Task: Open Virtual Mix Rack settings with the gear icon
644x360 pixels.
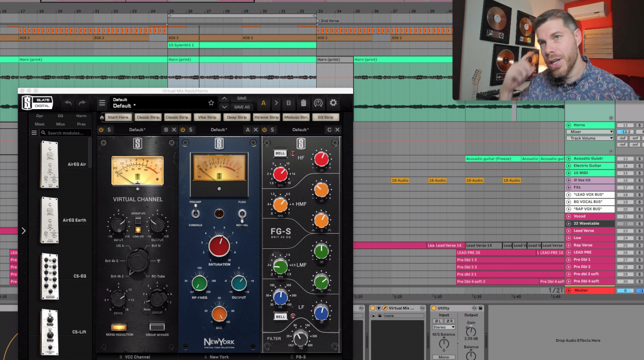Action: tap(332, 103)
